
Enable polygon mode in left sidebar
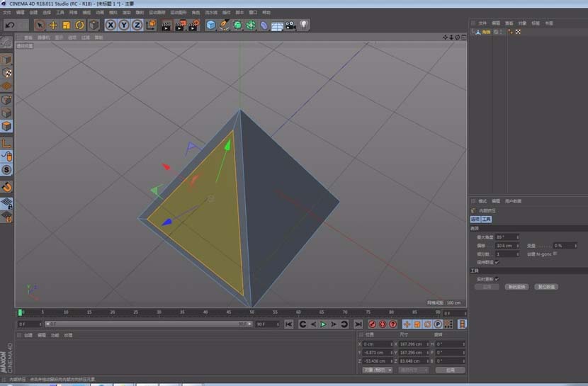click(6, 126)
